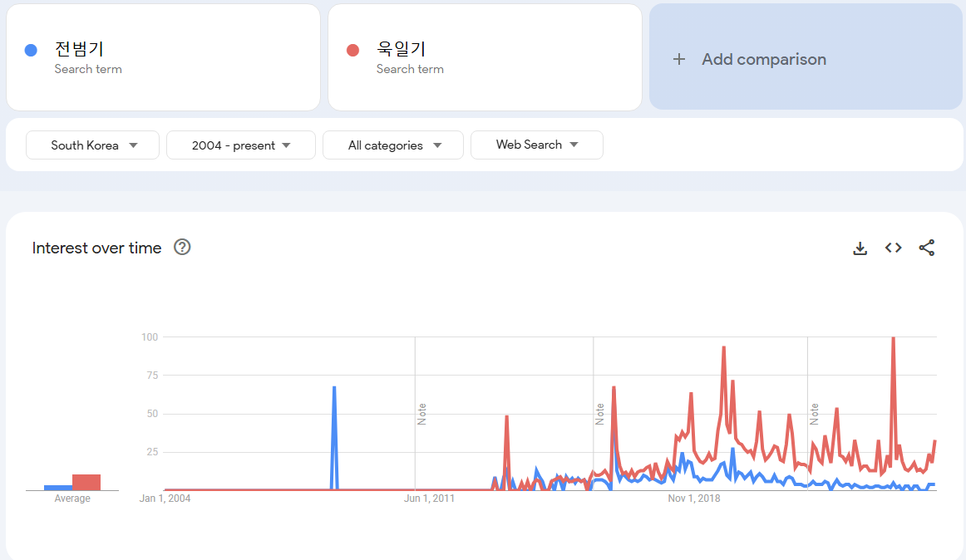
Task: Click the blue dot beside 전범기
Action: tap(31, 50)
